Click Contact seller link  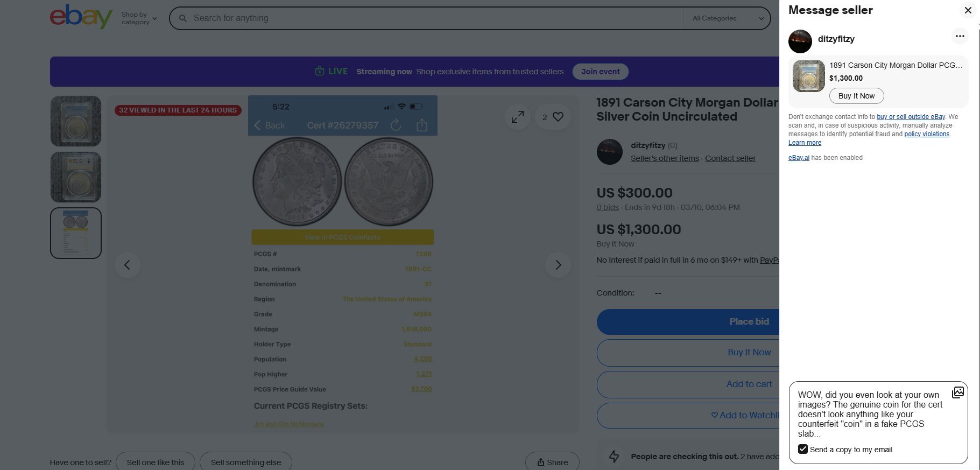click(730, 158)
